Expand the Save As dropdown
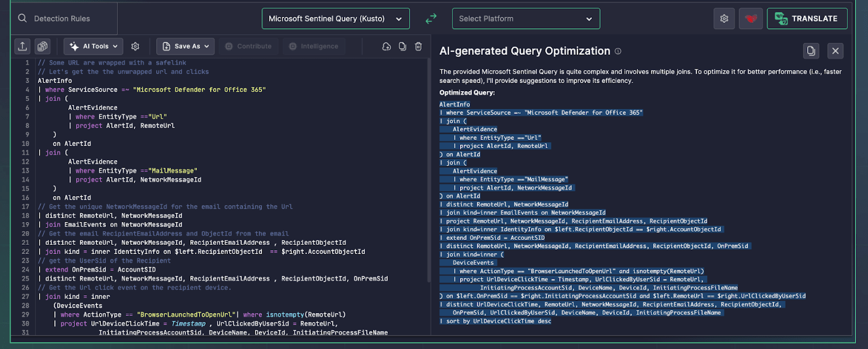 (186, 46)
